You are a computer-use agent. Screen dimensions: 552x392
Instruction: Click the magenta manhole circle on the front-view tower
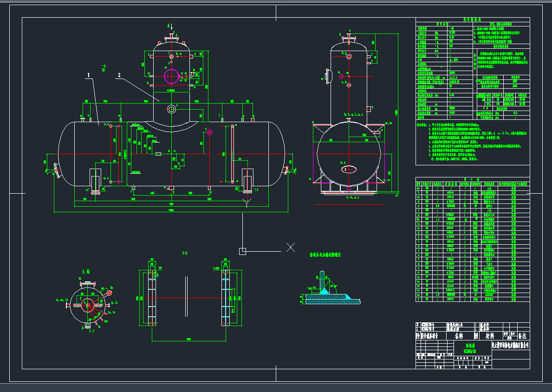point(171,75)
